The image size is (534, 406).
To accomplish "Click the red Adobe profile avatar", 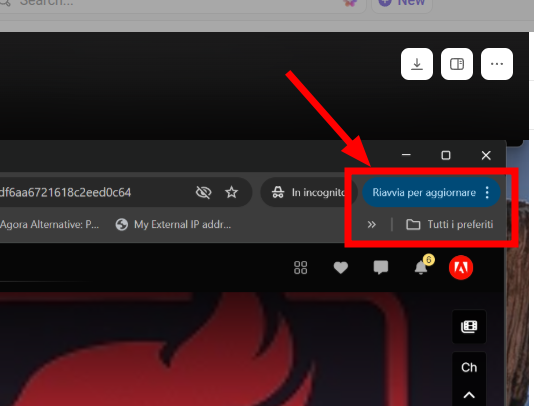I will point(461,268).
